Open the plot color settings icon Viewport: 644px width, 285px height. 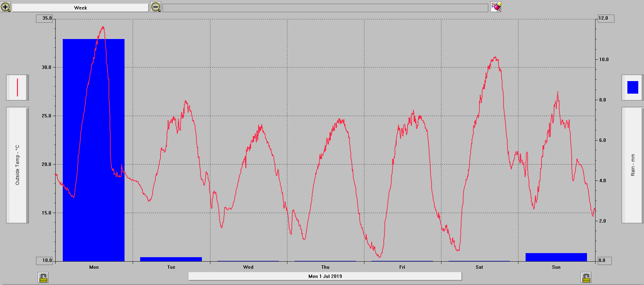tap(496, 7)
